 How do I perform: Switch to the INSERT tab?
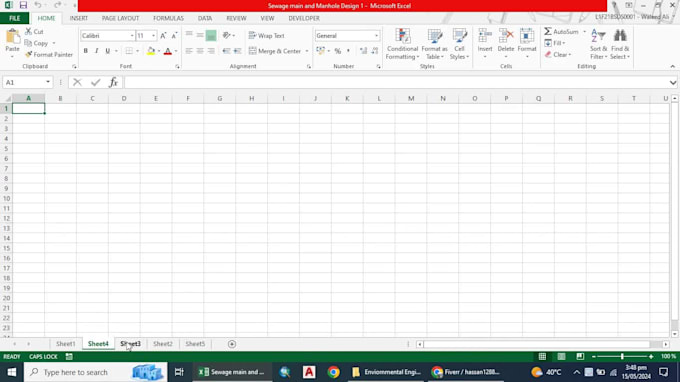[x=78, y=18]
